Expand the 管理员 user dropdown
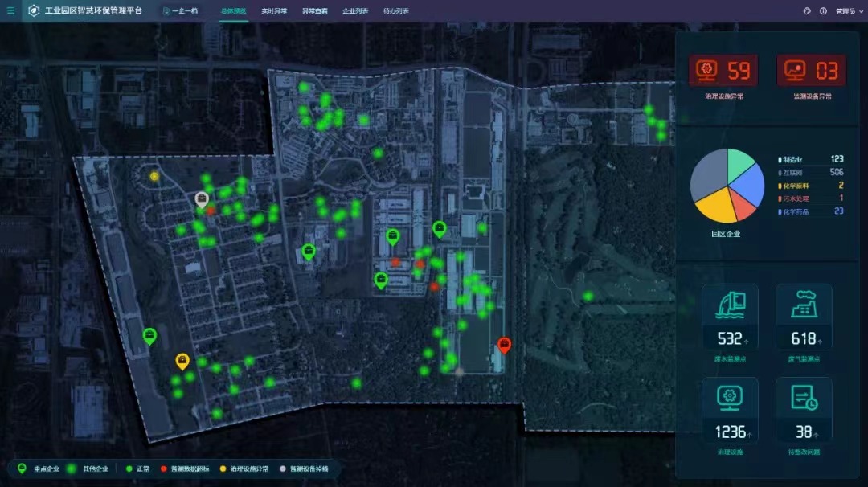868x487 pixels. (845, 11)
